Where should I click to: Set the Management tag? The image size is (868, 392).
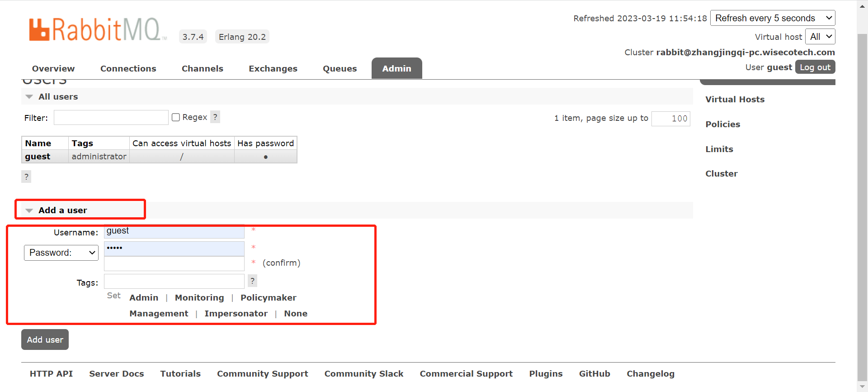[x=159, y=314]
